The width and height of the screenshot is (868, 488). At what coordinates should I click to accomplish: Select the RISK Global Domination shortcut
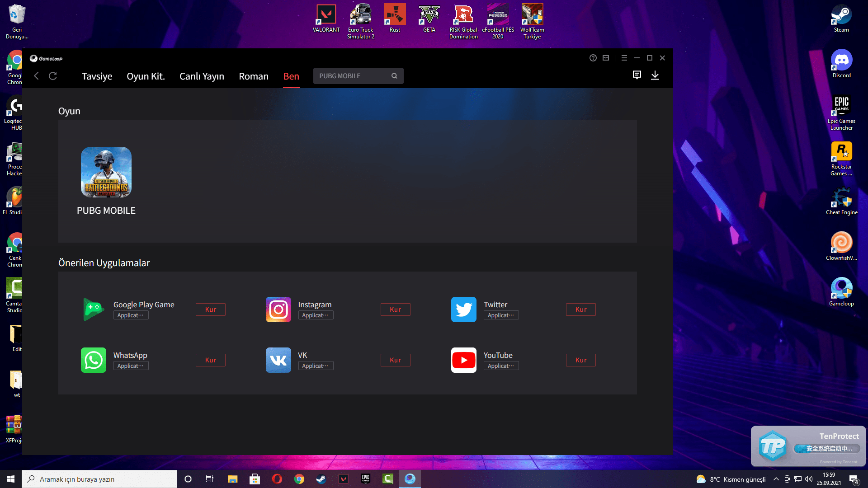coord(464,21)
